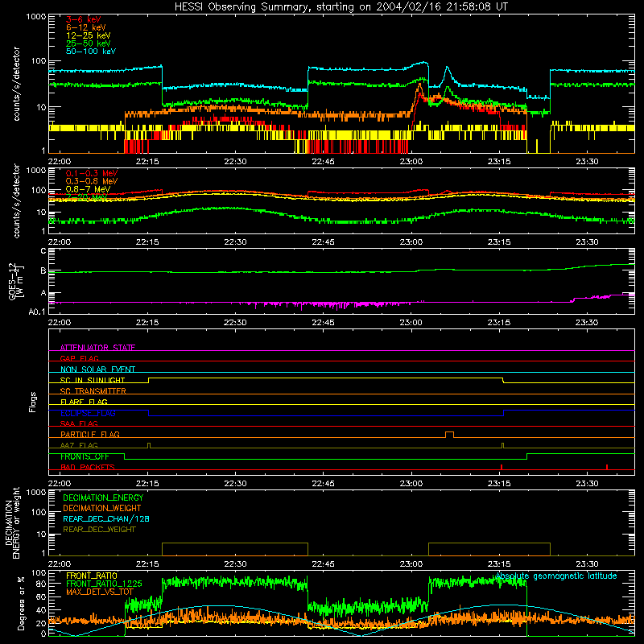Click the raised pulse on the PARTICLE_FLAG line
Viewport: 644px width, 644px height.
tap(449, 435)
